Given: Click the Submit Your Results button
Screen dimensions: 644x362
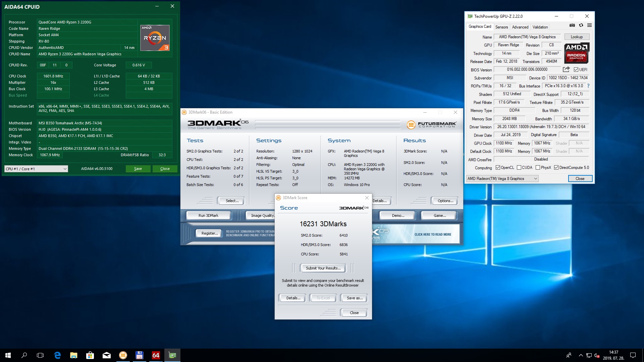Looking at the screenshot, I should [x=323, y=268].
